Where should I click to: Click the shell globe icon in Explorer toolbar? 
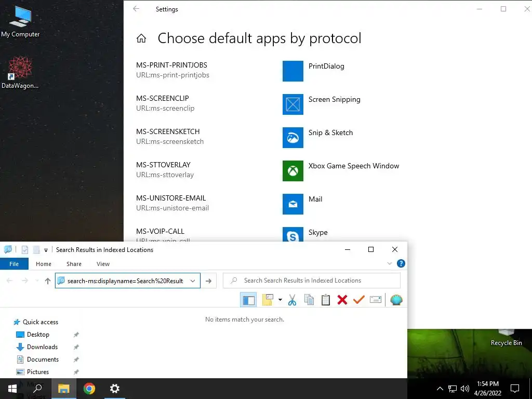tap(396, 300)
